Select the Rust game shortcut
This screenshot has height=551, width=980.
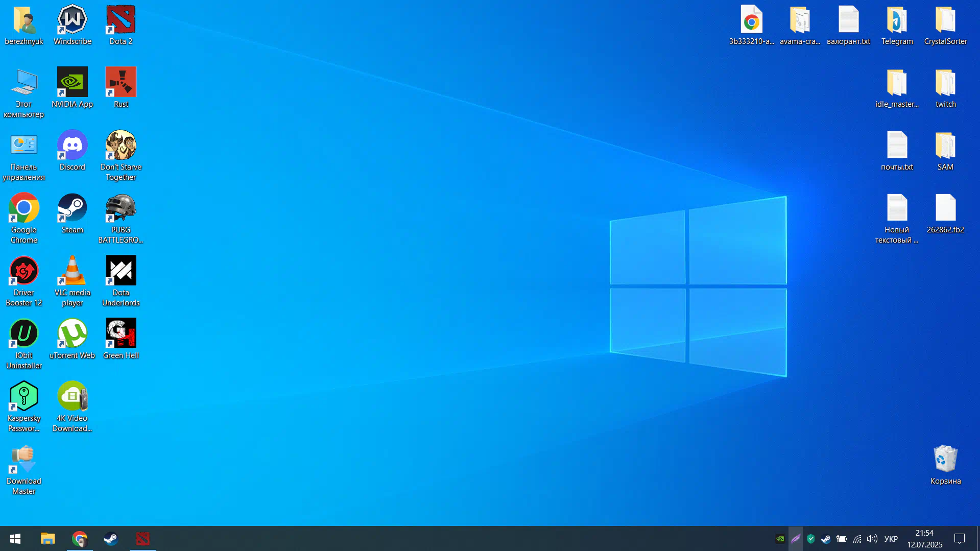click(x=121, y=88)
